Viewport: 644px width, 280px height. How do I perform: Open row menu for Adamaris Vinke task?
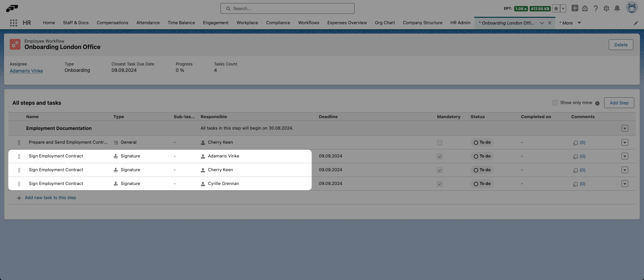coord(625,156)
